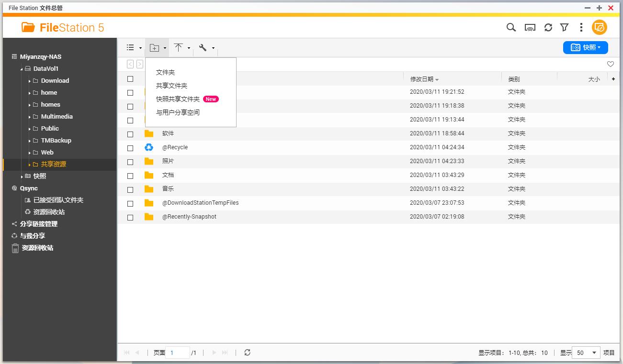
Task: Check the checkbox next to 软件 folder
Action: pos(130,134)
